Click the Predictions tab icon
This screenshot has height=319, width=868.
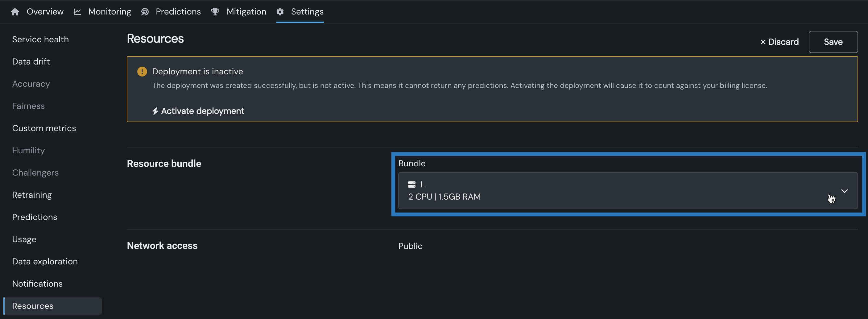145,12
